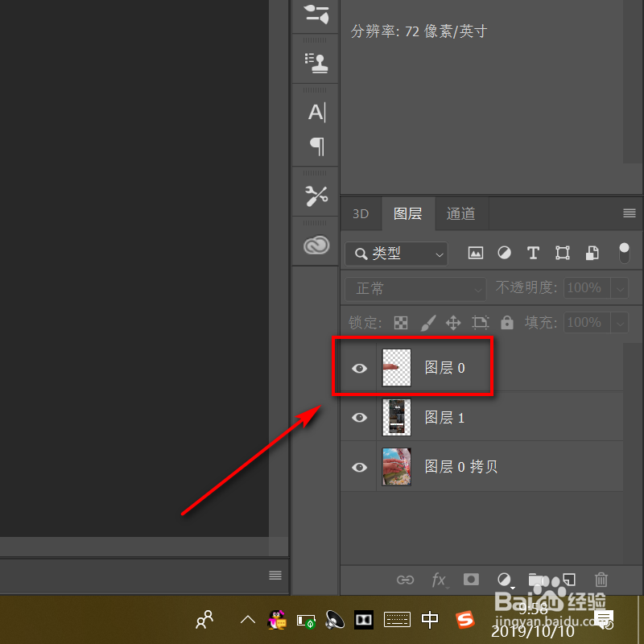The height and width of the screenshot is (644, 644).
Task: Link the selected layers
Action: click(405, 580)
